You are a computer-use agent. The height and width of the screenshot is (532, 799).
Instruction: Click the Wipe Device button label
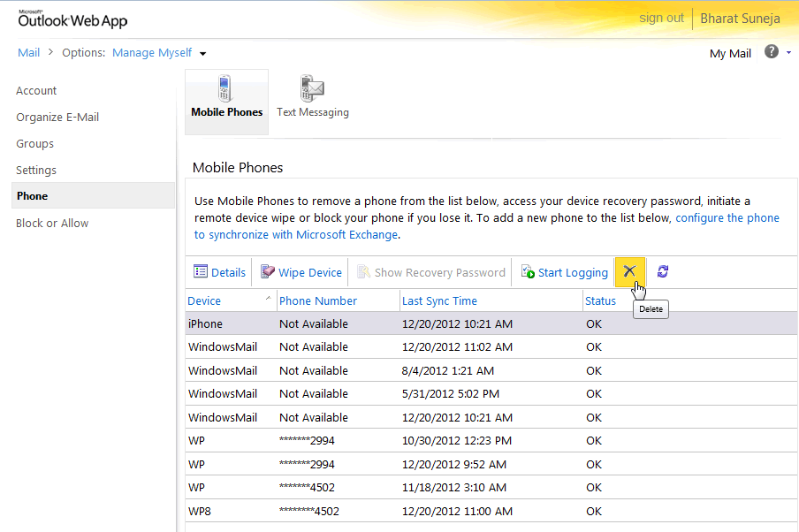310,272
